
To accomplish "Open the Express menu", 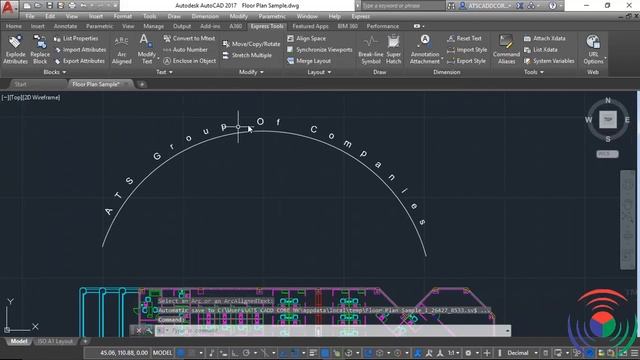I will tap(360, 16).
